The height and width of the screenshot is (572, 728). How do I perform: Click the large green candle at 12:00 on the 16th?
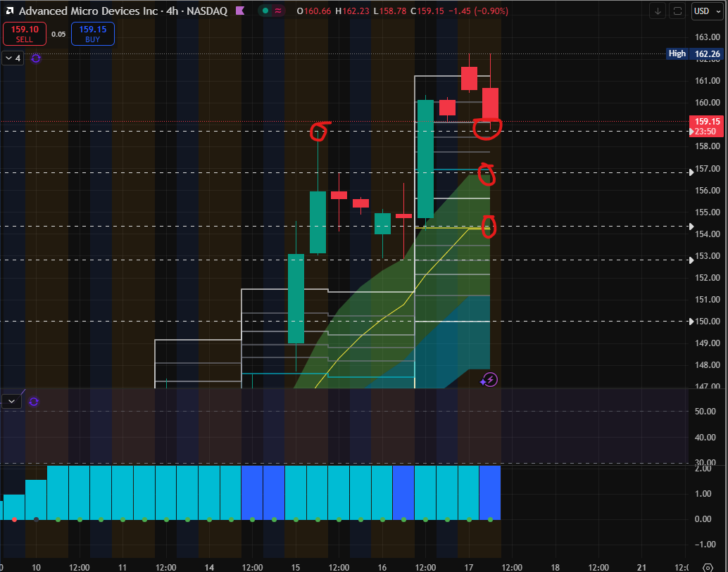425,159
